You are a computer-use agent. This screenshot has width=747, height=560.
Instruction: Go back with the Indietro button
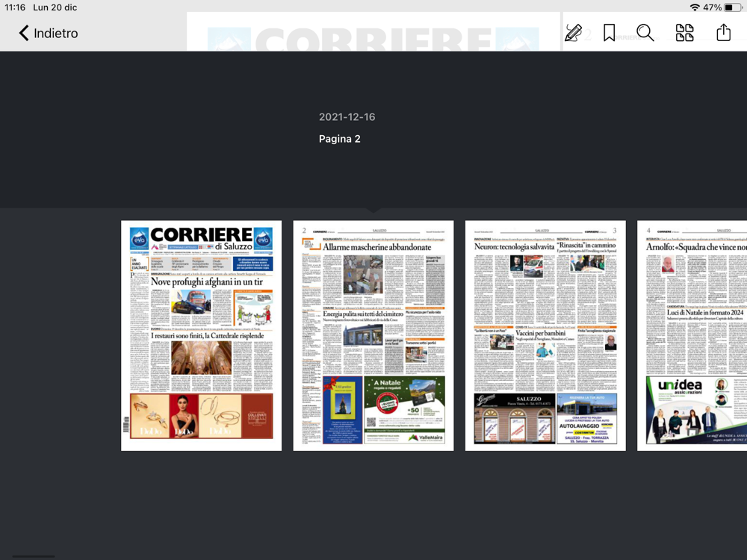(48, 33)
